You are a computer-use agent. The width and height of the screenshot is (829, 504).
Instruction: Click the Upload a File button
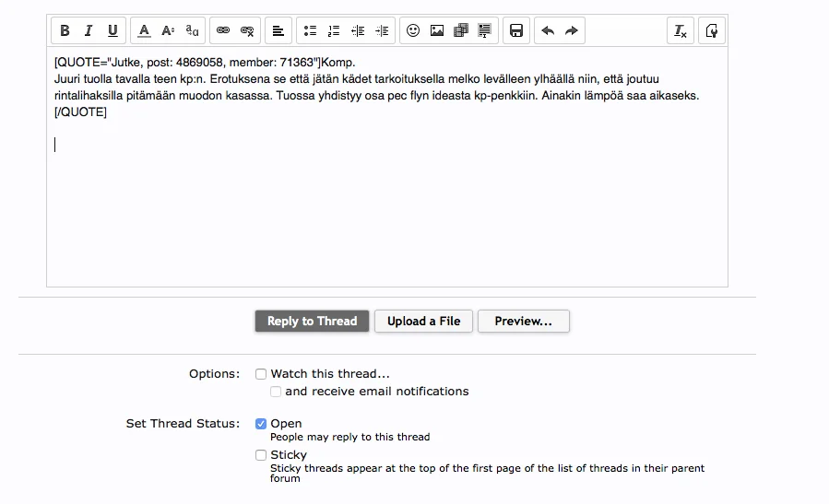click(x=423, y=321)
